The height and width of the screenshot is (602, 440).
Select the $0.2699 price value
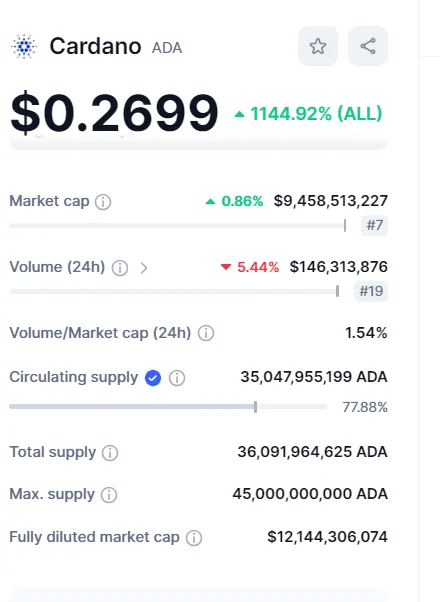(114, 113)
